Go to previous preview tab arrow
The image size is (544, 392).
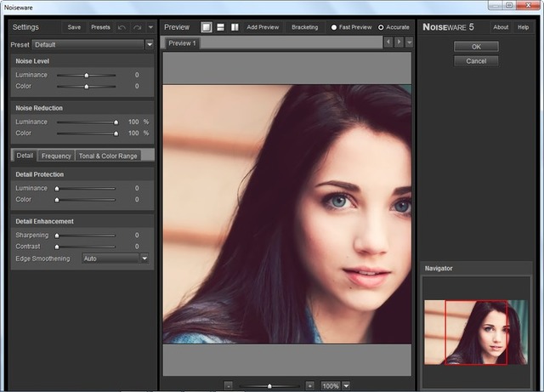(388, 42)
